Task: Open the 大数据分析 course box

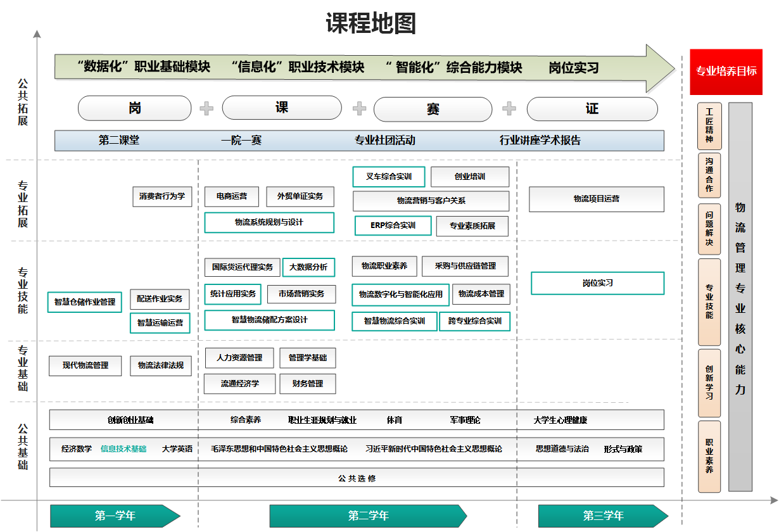Action: pyautogui.click(x=308, y=267)
